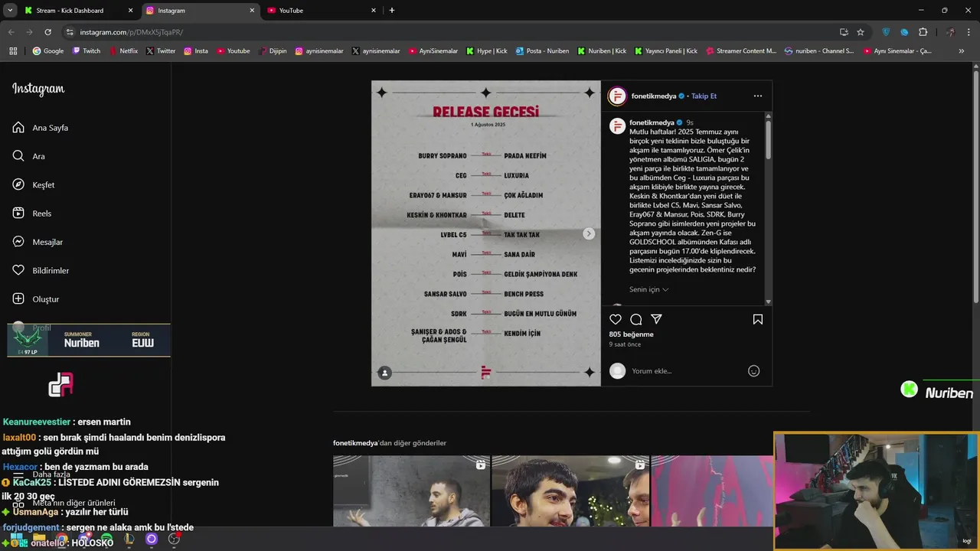The image size is (980, 551).
Task: Go back in browser history
Action: (x=11, y=32)
